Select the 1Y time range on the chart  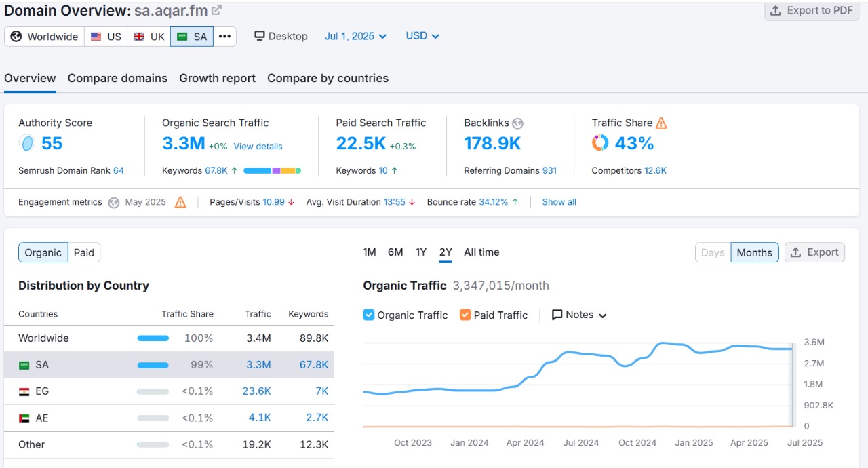coord(420,252)
